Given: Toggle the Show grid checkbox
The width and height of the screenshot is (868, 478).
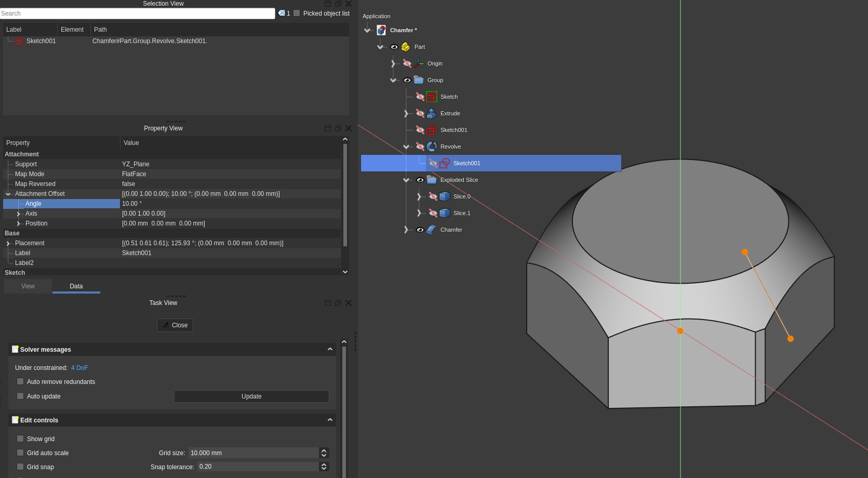Looking at the screenshot, I should [x=20, y=439].
